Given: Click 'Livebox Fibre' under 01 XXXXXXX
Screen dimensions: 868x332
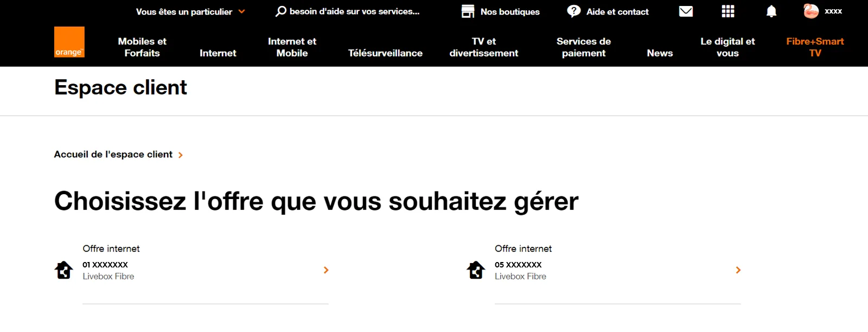Looking at the screenshot, I should [x=108, y=276].
